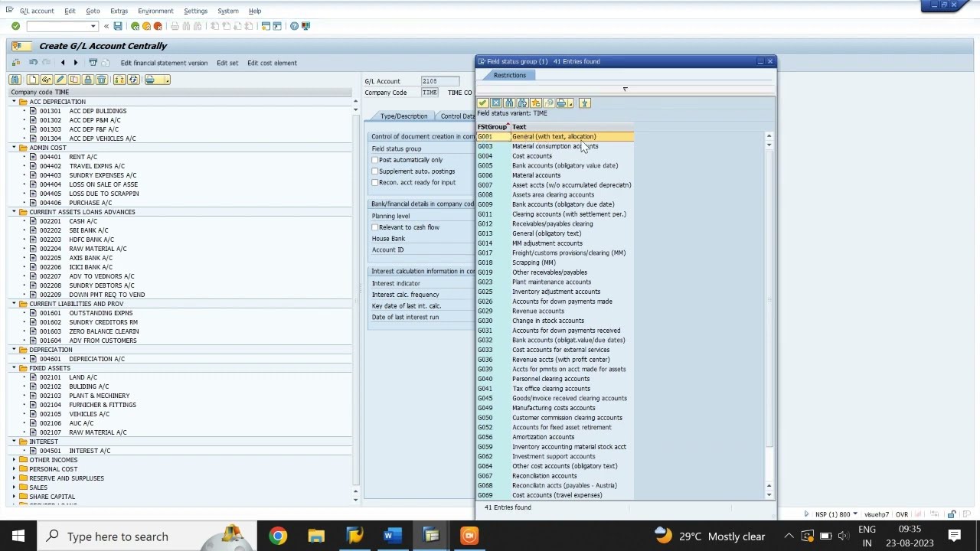Collapse ADMIN COST tree folder
Viewport: 980px width, 551px height.
pyautogui.click(x=14, y=148)
